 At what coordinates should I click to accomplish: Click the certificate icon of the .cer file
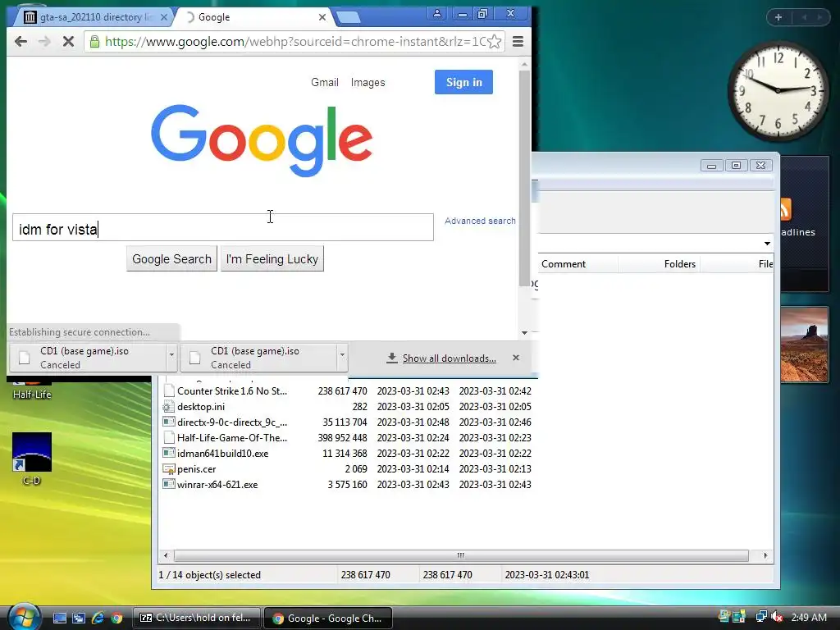click(169, 468)
